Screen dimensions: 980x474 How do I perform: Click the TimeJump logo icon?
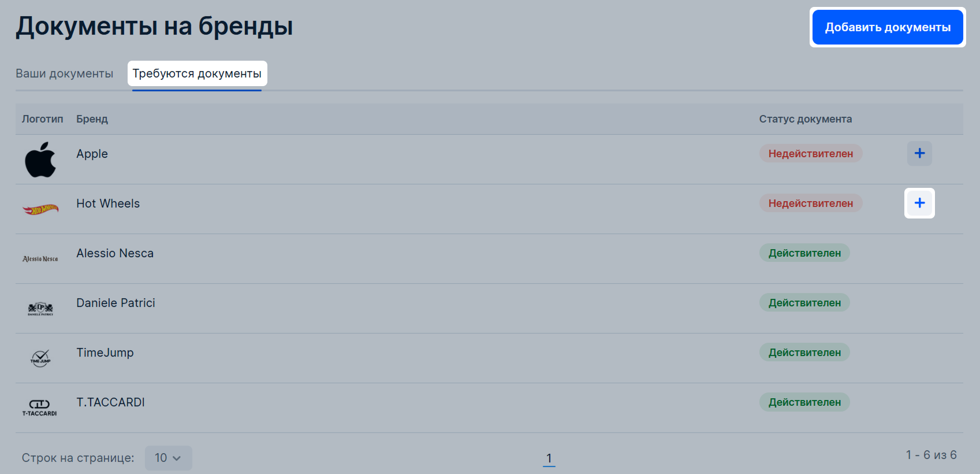click(x=40, y=358)
